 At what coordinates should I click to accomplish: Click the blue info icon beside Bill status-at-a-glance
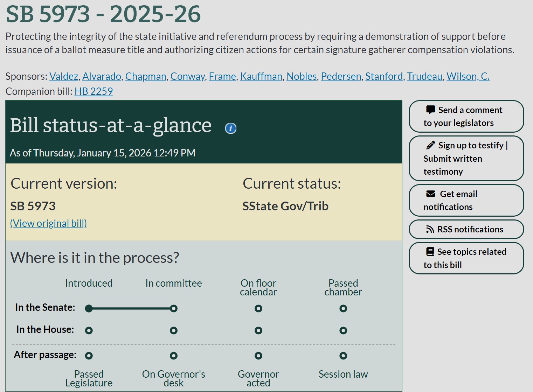(230, 128)
